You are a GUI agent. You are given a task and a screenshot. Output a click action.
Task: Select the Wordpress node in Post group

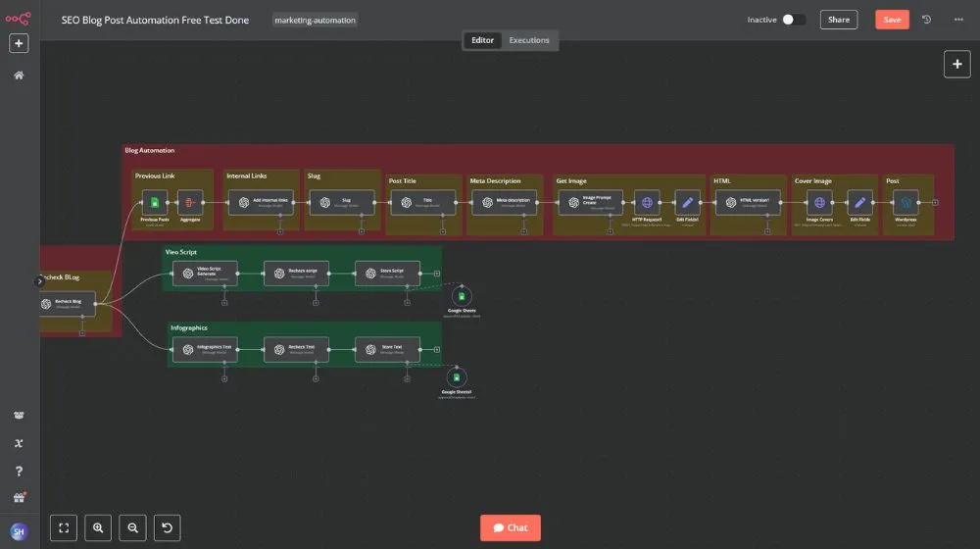click(906, 203)
